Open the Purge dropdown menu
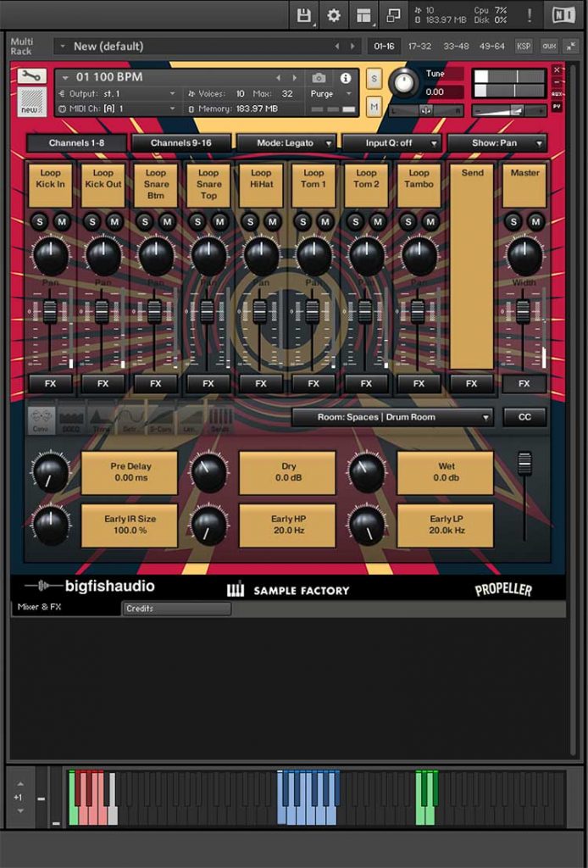The width and height of the screenshot is (588, 868). [330, 93]
